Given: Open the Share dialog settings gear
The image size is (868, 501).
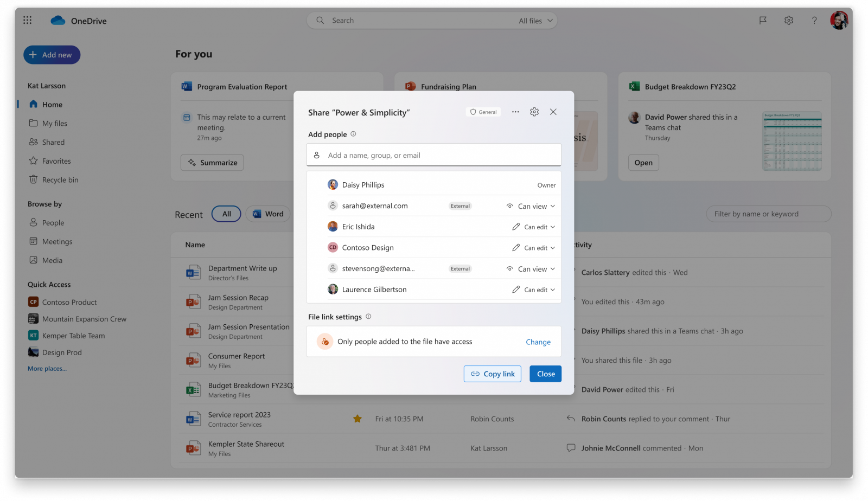Looking at the screenshot, I should (534, 112).
